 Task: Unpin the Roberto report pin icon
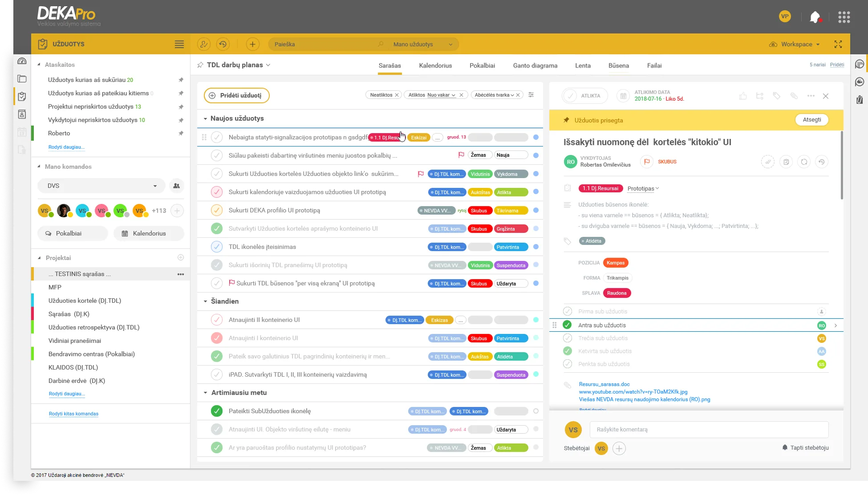point(181,133)
